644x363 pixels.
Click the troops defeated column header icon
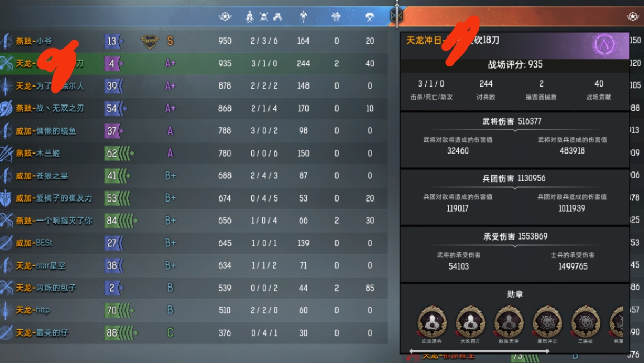[303, 17]
